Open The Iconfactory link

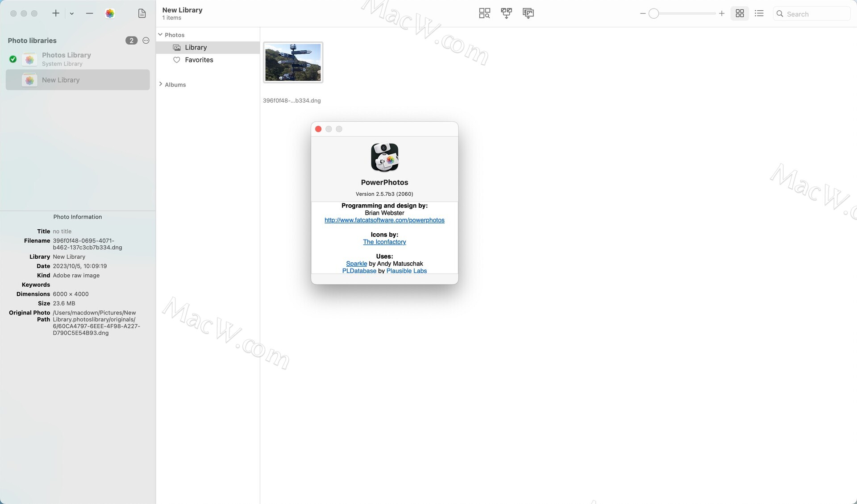(384, 242)
